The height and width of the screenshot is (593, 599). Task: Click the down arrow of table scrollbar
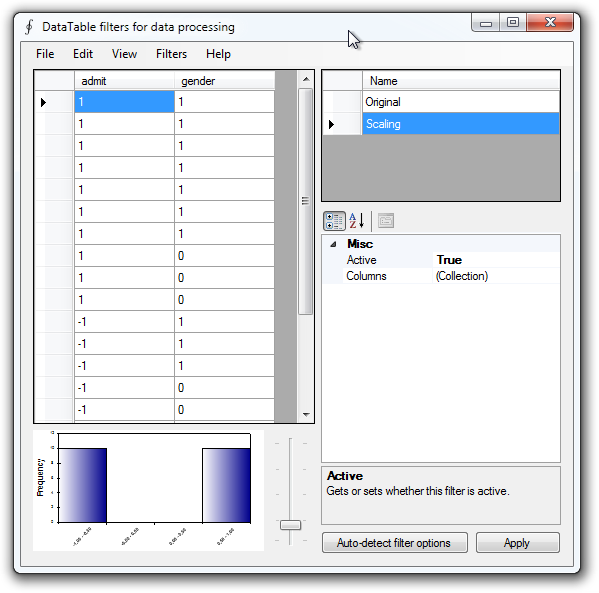[306, 414]
